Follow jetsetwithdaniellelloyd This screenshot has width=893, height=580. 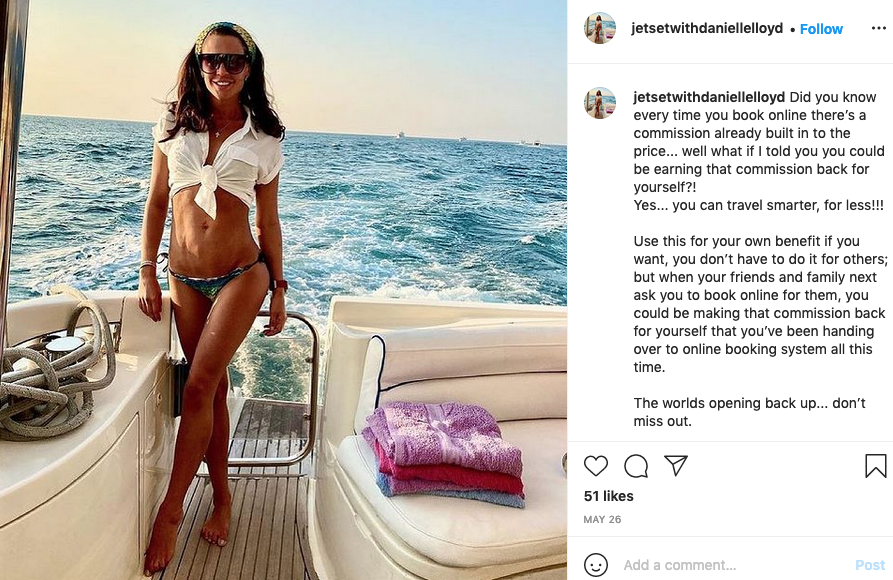(x=821, y=29)
